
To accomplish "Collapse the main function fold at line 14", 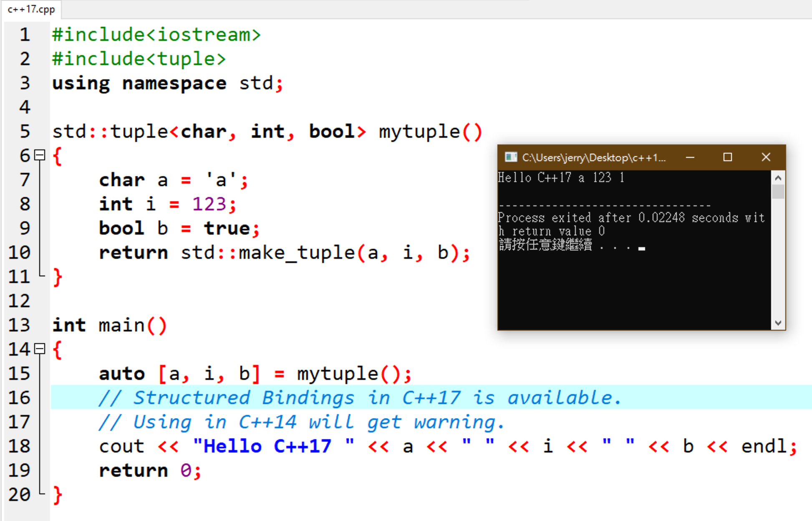I will [40, 349].
